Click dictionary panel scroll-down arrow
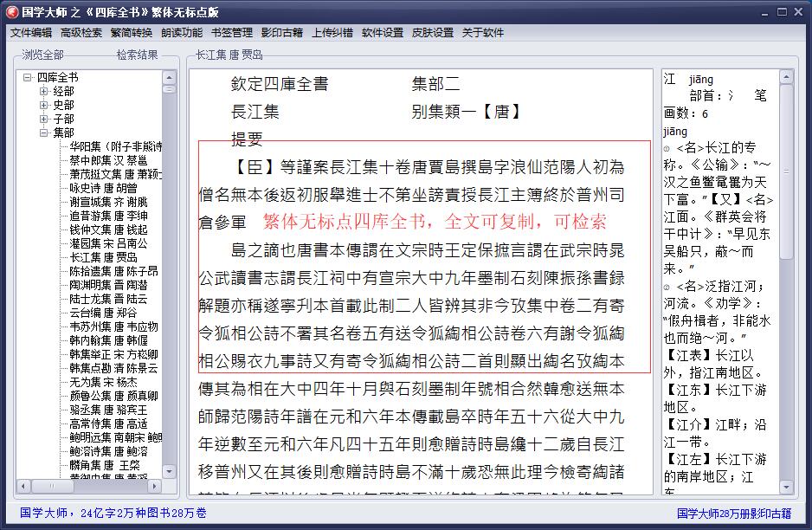Viewport: 812px width, 530px height. (786, 487)
